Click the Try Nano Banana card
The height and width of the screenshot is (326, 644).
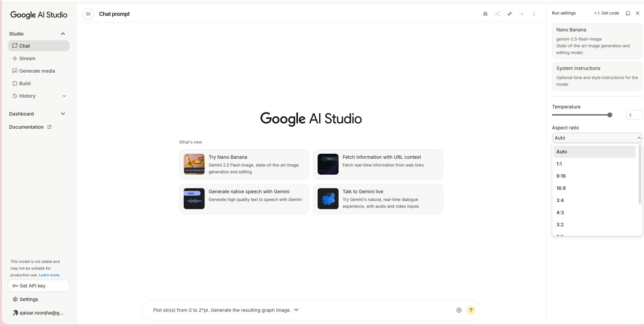click(x=244, y=165)
